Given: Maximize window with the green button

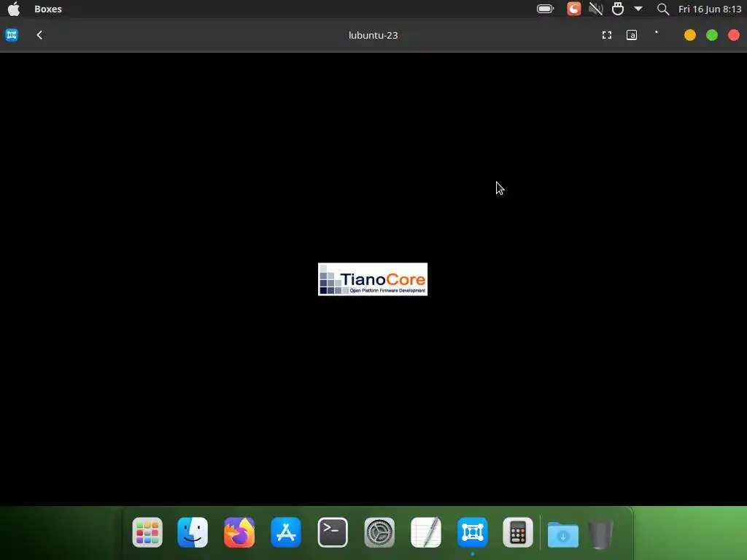Looking at the screenshot, I should click(x=712, y=35).
